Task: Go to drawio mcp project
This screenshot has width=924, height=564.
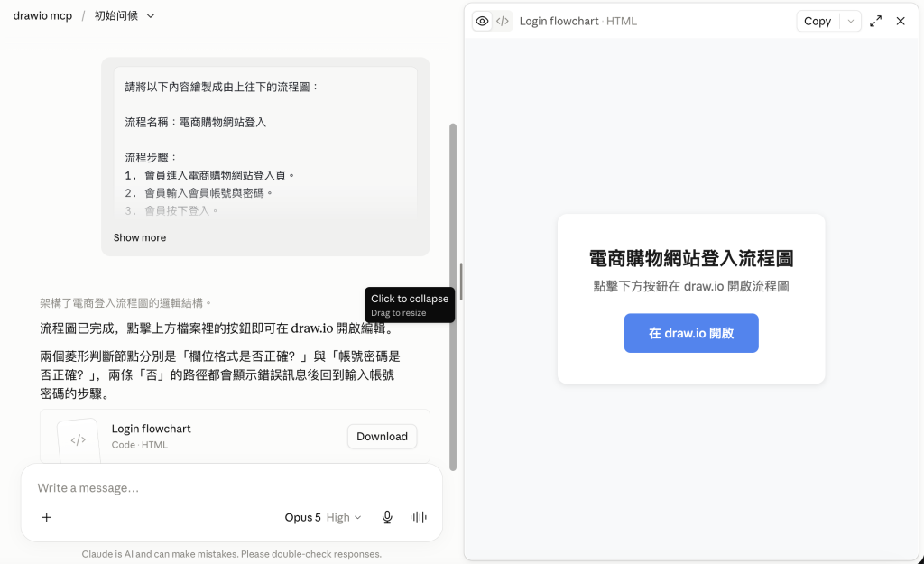Action: 42,16
